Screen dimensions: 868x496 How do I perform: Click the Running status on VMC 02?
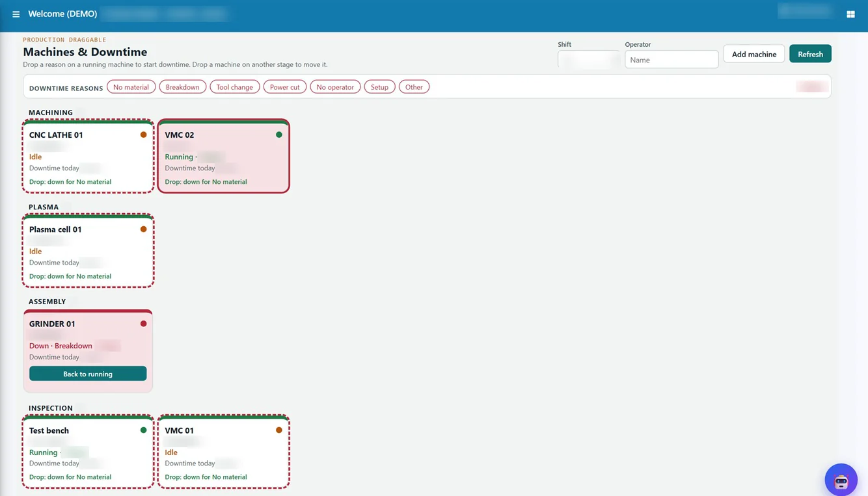179,157
